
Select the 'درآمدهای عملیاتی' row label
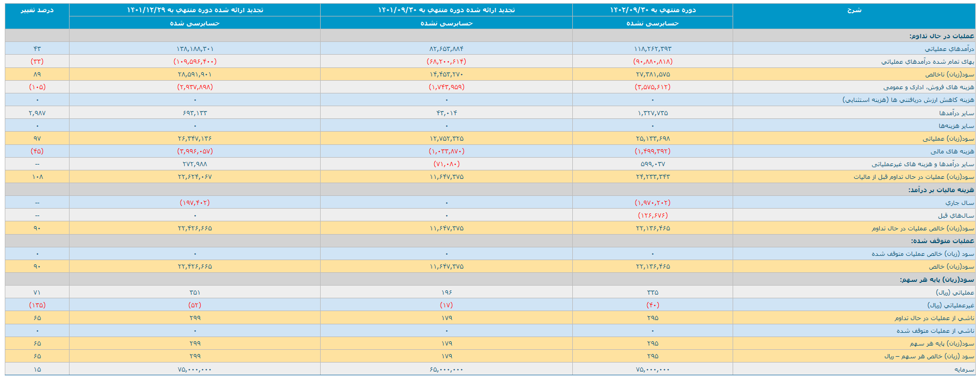949,49
